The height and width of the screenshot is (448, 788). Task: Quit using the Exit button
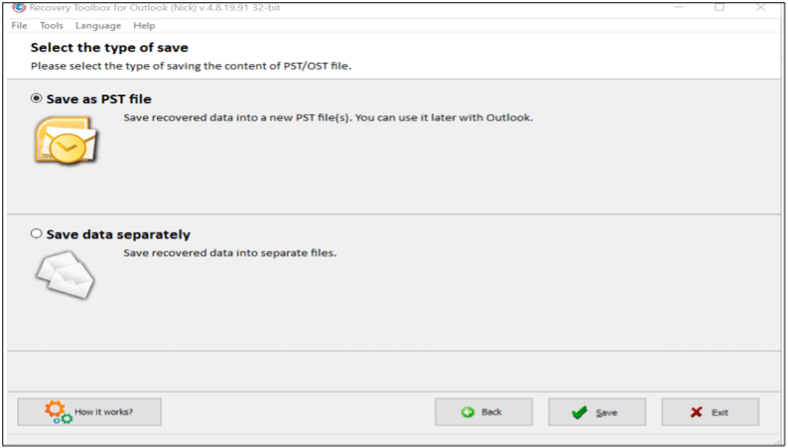(x=710, y=412)
